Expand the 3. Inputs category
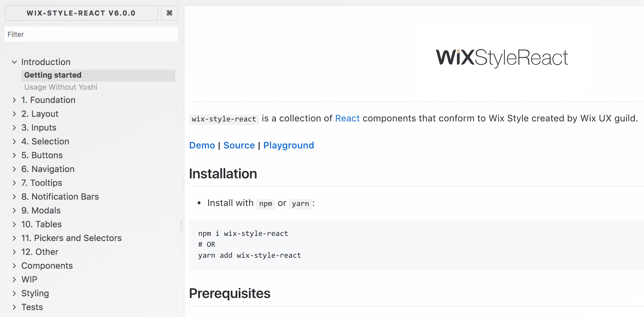The width and height of the screenshot is (644, 317). point(39,127)
